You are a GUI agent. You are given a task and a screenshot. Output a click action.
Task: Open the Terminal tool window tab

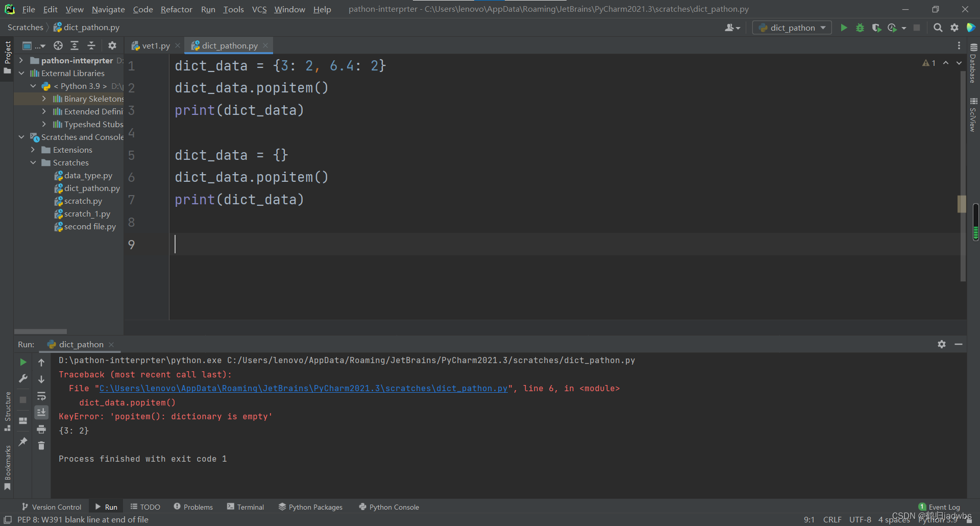pyautogui.click(x=246, y=507)
